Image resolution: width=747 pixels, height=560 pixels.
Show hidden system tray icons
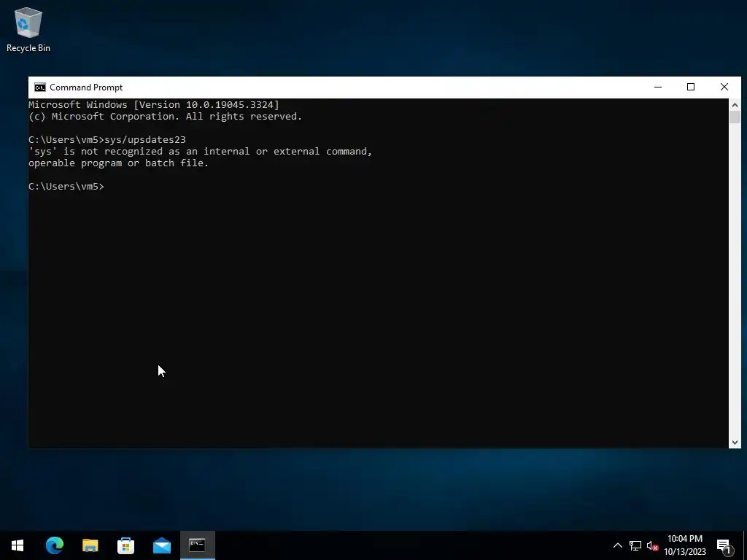click(x=617, y=545)
